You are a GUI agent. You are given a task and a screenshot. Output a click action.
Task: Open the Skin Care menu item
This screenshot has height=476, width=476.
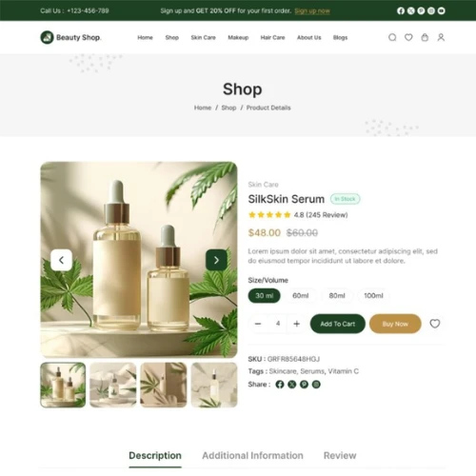[x=203, y=38]
